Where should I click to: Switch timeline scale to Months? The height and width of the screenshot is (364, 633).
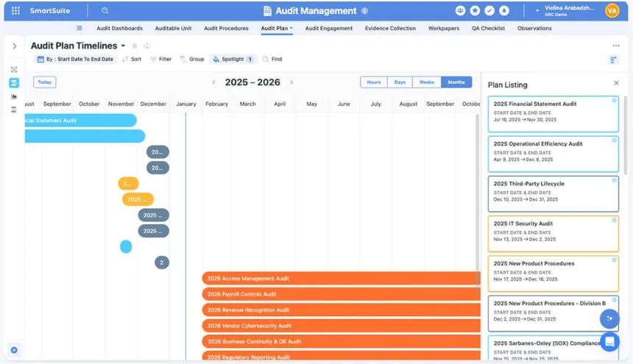(456, 82)
